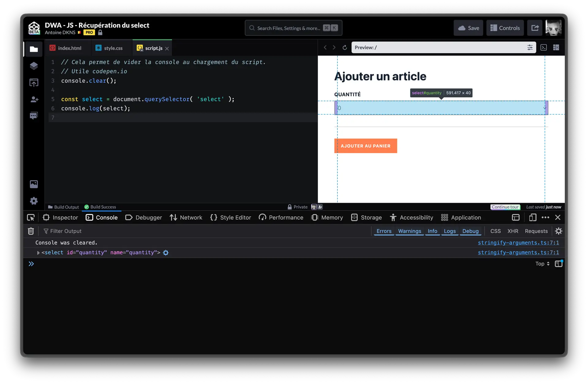Open the Network devtools tab

coord(186,217)
